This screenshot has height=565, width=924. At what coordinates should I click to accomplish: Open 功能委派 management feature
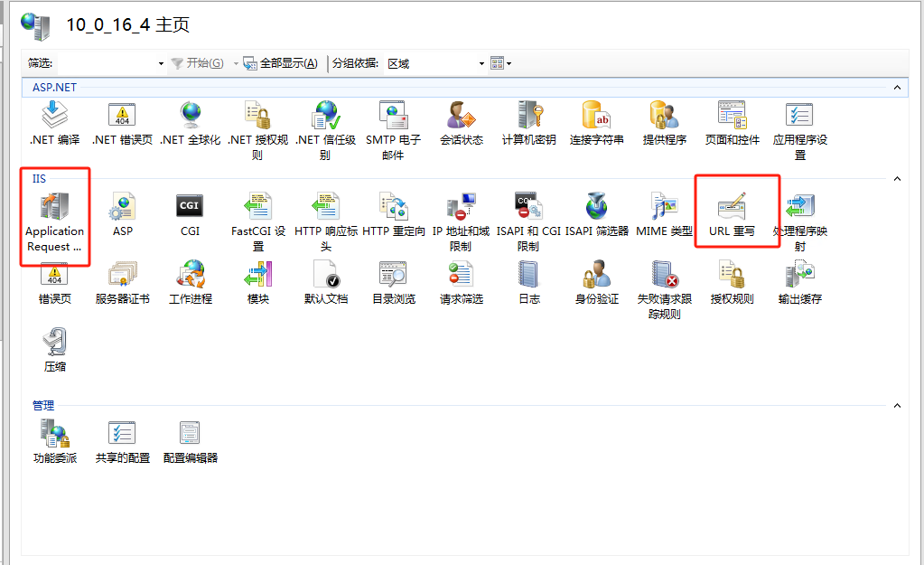pyautogui.click(x=55, y=441)
